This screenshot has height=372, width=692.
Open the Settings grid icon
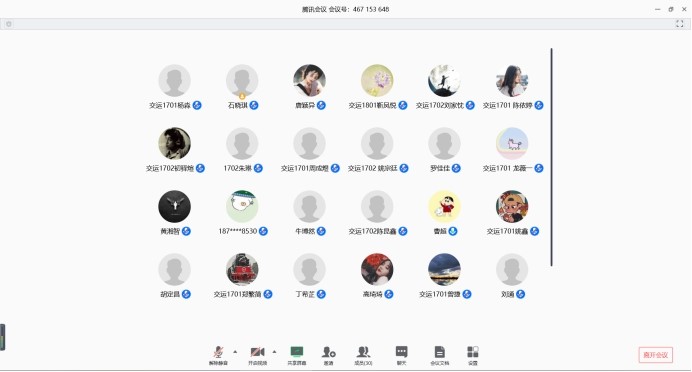tap(473, 355)
